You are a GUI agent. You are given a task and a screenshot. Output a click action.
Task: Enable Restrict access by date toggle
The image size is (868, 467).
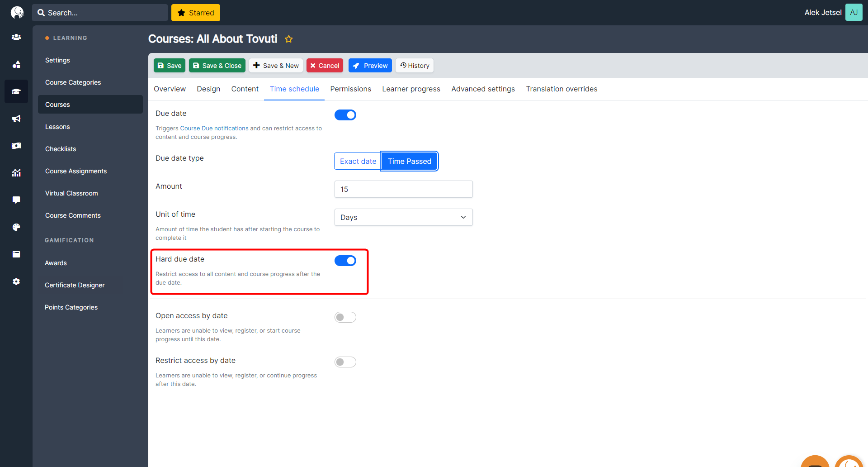[x=345, y=362]
